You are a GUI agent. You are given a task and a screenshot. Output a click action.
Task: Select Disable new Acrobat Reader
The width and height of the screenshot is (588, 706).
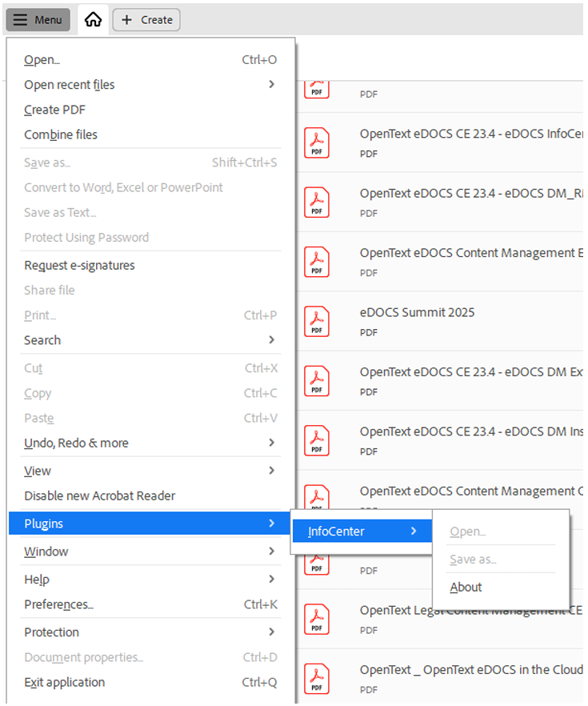(150, 495)
